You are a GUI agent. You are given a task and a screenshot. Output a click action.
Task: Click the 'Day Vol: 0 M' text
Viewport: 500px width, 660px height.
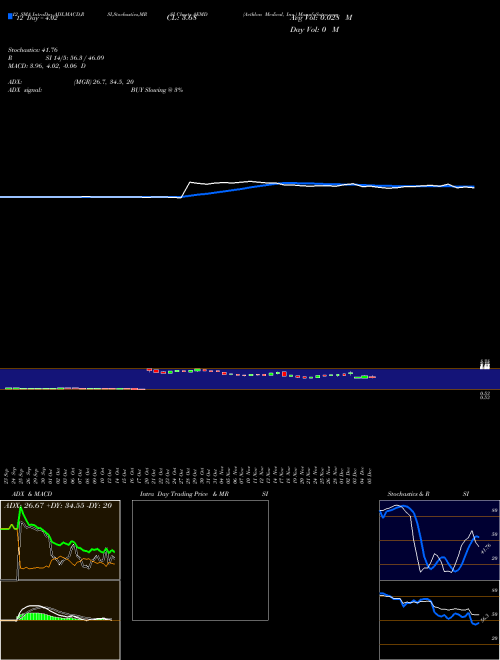[314, 30]
